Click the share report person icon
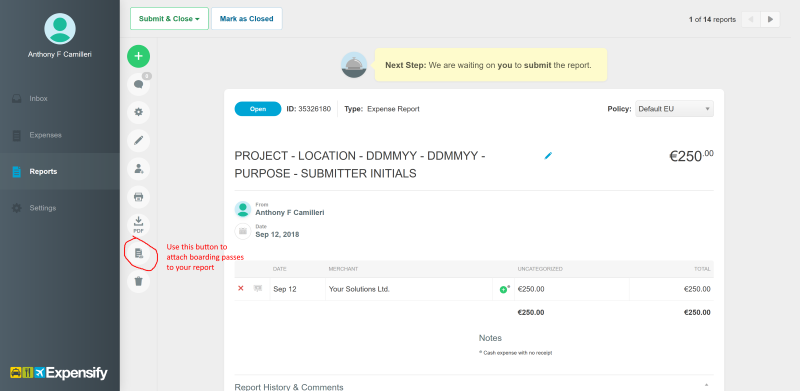 tap(138, 169)
